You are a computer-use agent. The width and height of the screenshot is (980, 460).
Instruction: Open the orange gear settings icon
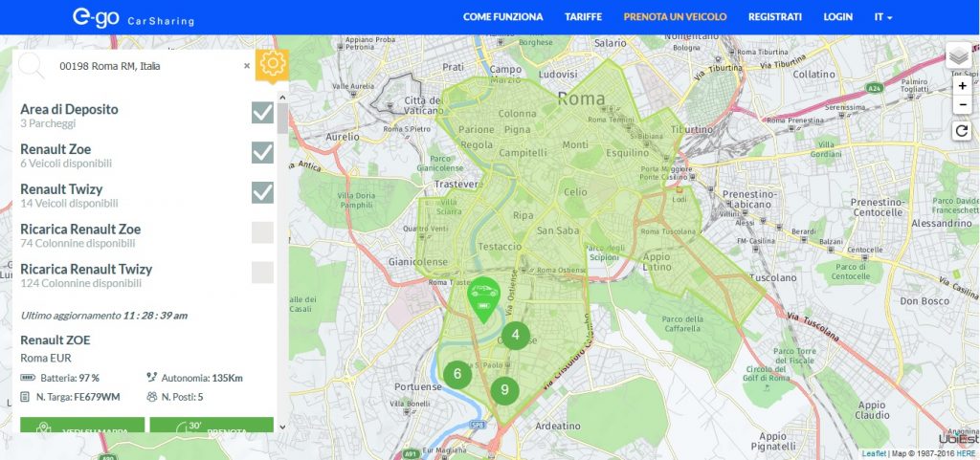point(273,65)
